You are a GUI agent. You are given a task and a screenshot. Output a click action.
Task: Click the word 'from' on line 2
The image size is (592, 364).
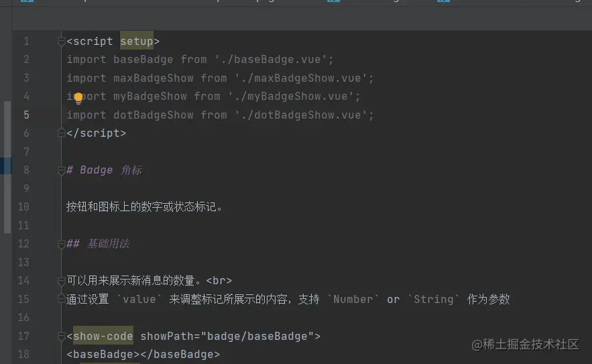tap(193, 59)
